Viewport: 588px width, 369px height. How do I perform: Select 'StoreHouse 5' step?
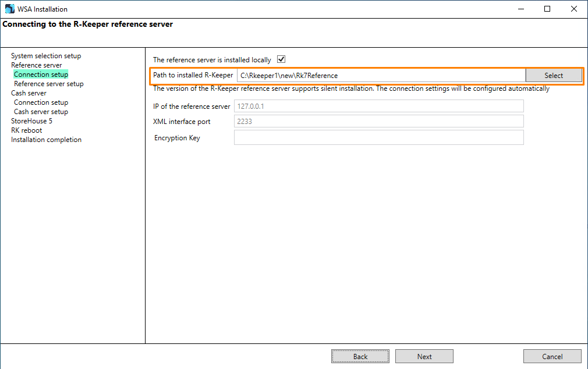tap(31, 121)
